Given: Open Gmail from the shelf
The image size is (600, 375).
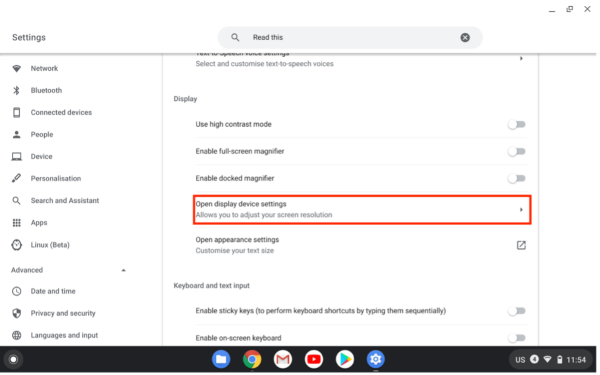Looking at the screenshot, I should click(283, 359).
